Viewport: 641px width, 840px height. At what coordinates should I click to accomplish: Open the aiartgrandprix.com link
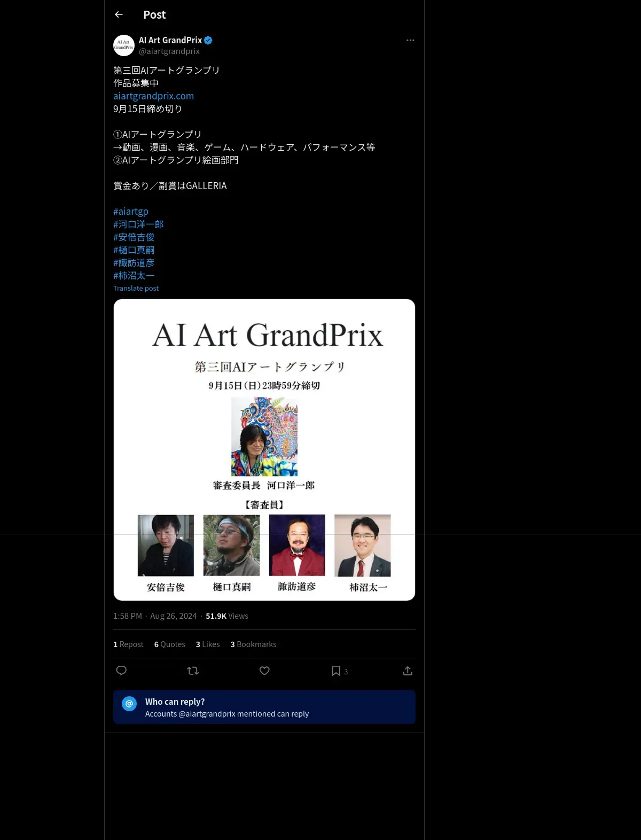click(x=153, y=96)
